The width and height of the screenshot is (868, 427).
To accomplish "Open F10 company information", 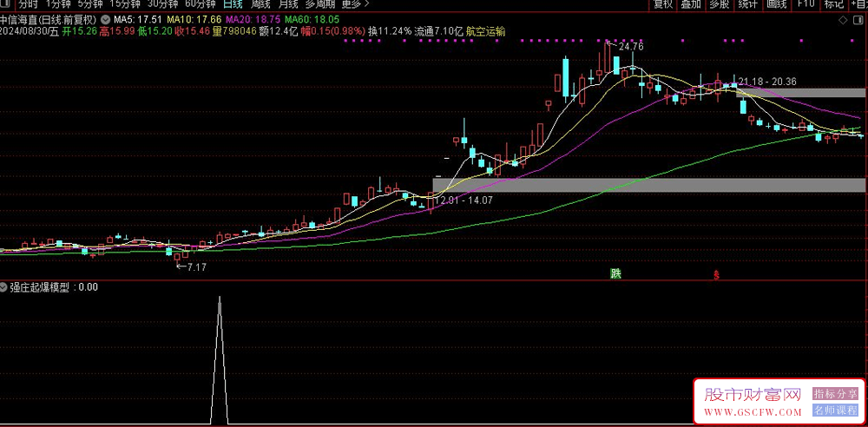I will click(x=806, y=4).
